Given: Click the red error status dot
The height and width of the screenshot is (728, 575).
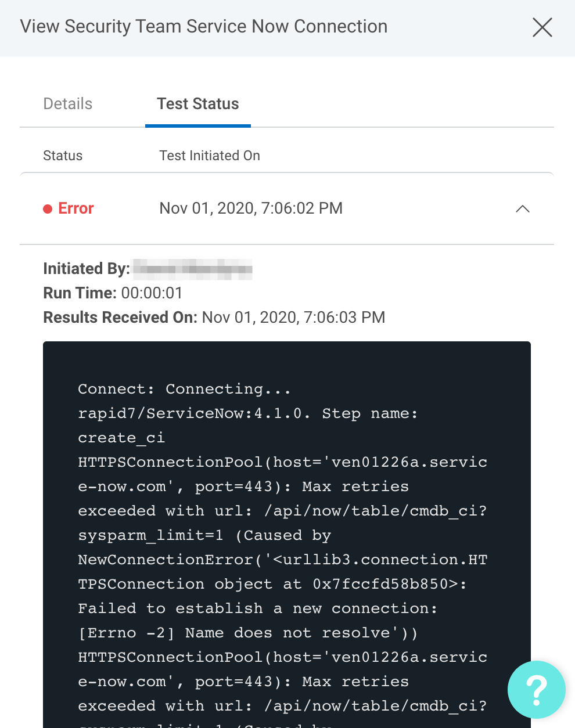Looking at the screenshot, I should point(48,209).
